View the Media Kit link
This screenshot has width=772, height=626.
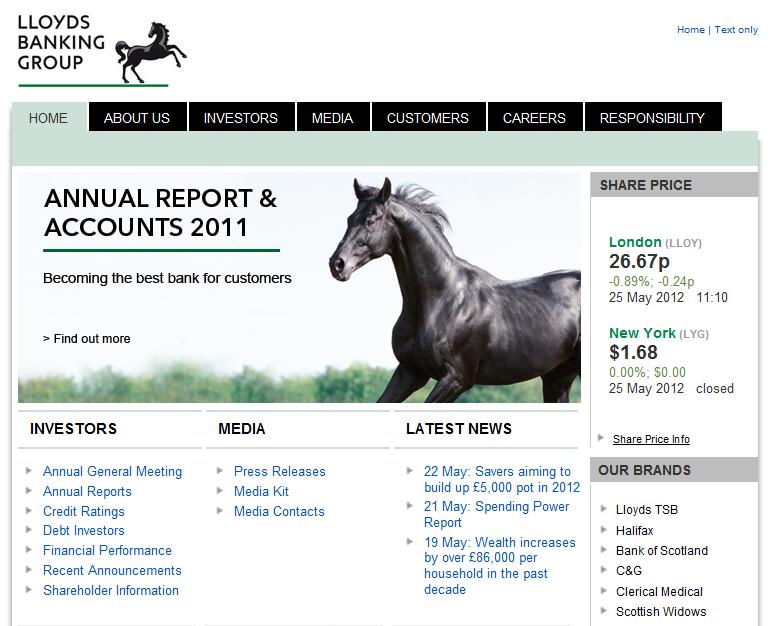coord(261,491)
